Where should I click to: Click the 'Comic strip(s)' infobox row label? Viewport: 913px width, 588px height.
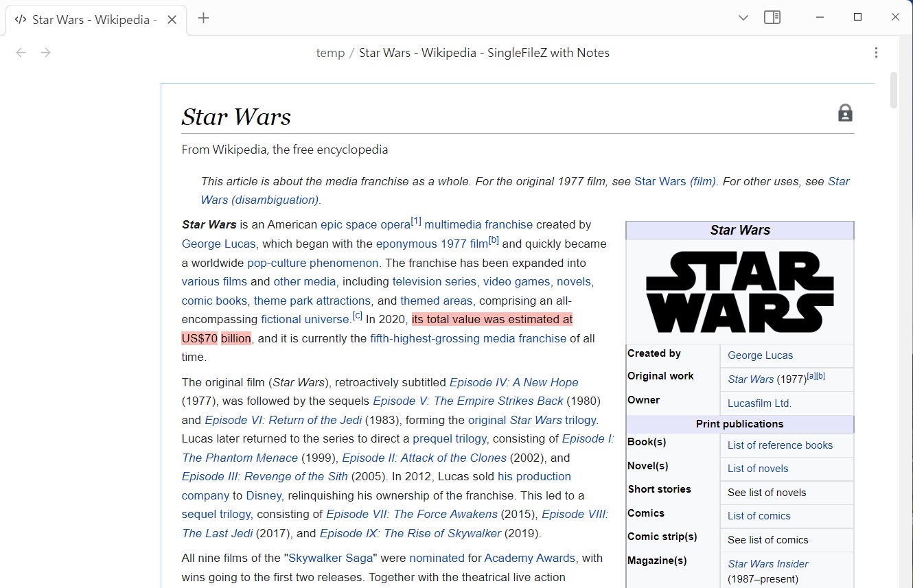(662, 537)
